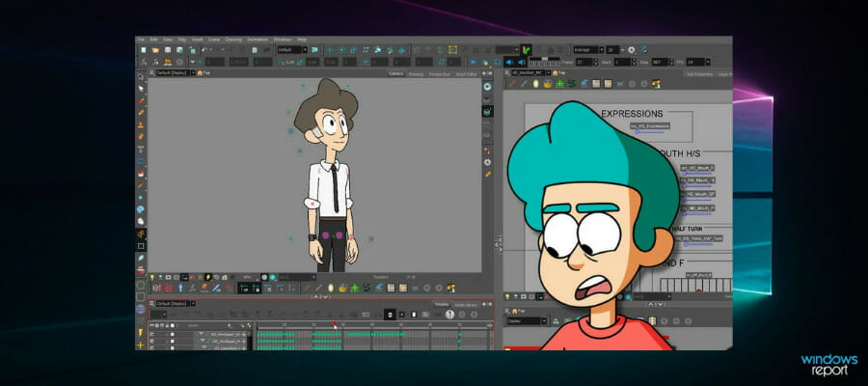Click the Open Scene folder icon
868x386 pixels.
pyautogui.click(x=155, y=50)
